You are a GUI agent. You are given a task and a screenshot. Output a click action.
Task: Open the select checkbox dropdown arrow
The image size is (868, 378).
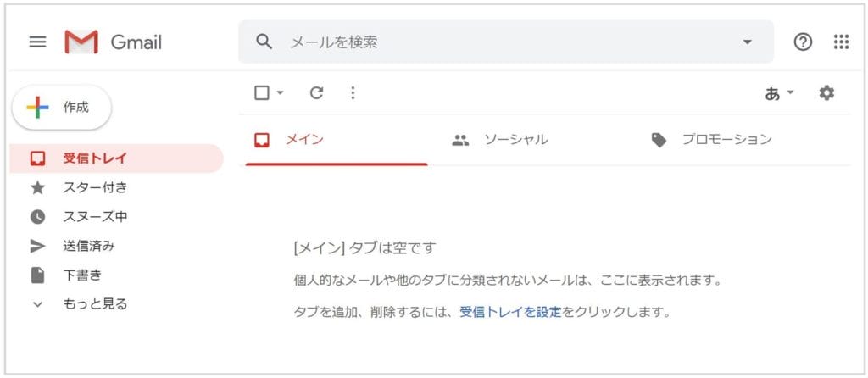click(x=280, y=92)
